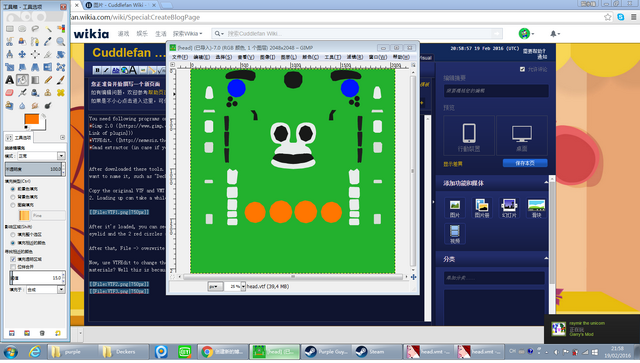The height and width of the screenshot is (363, 640).
Task: Select the Free Select lasso tool
Action: pos(35,29)
